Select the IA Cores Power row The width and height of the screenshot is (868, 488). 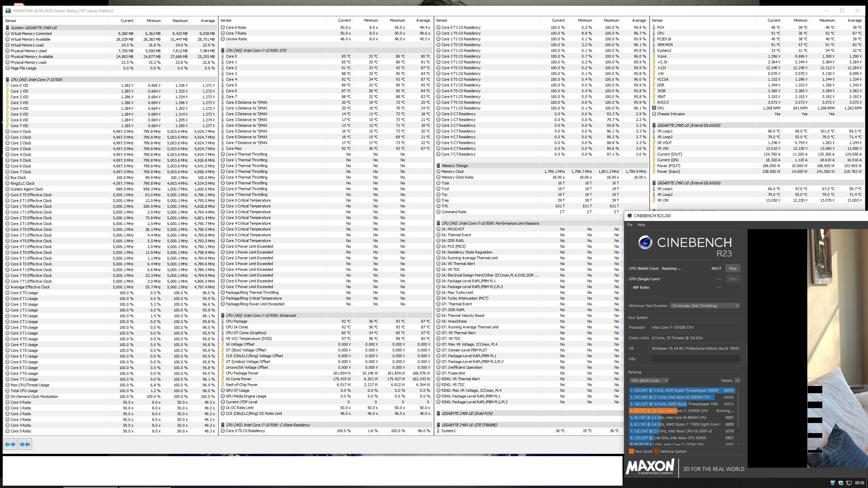click(x=326, y=379)
